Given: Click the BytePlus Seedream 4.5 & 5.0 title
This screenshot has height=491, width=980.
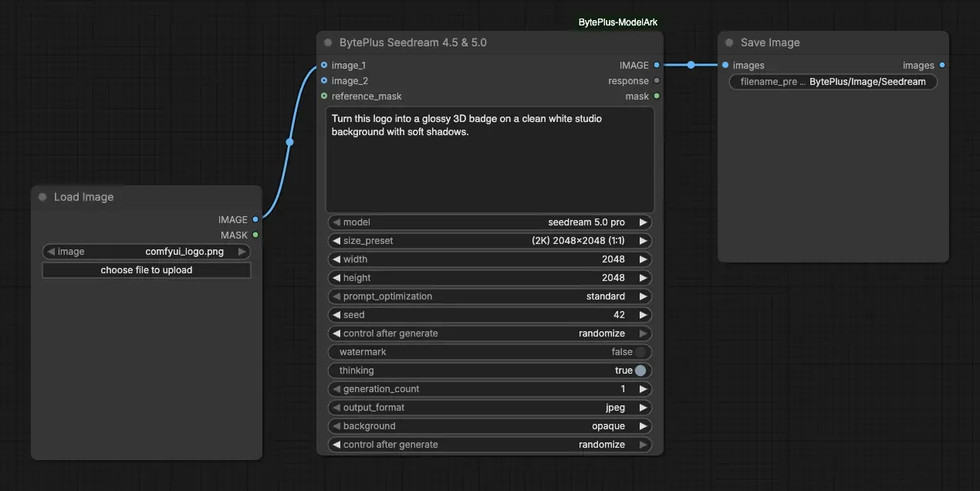Looking at the screenshot, I should pos(413,42).
